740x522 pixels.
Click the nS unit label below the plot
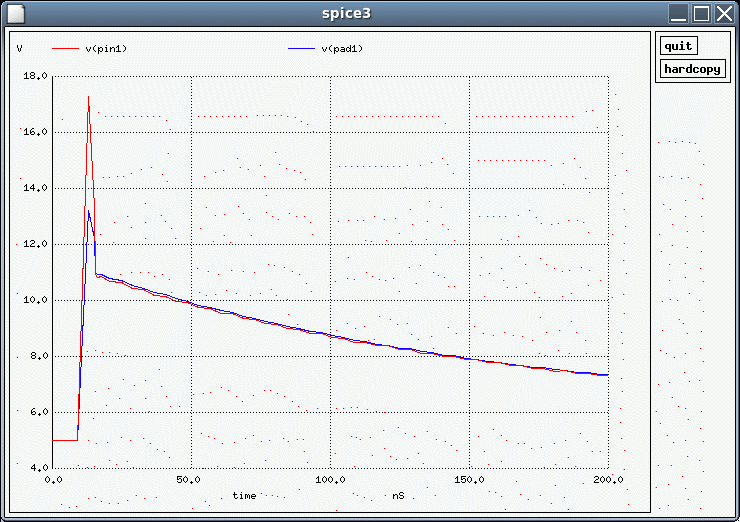398,495
